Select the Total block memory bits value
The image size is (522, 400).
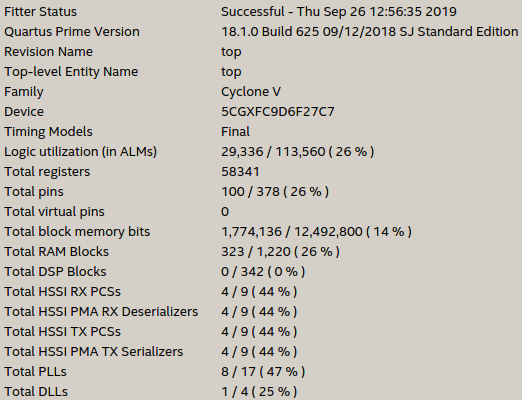[x=316, y=232]
